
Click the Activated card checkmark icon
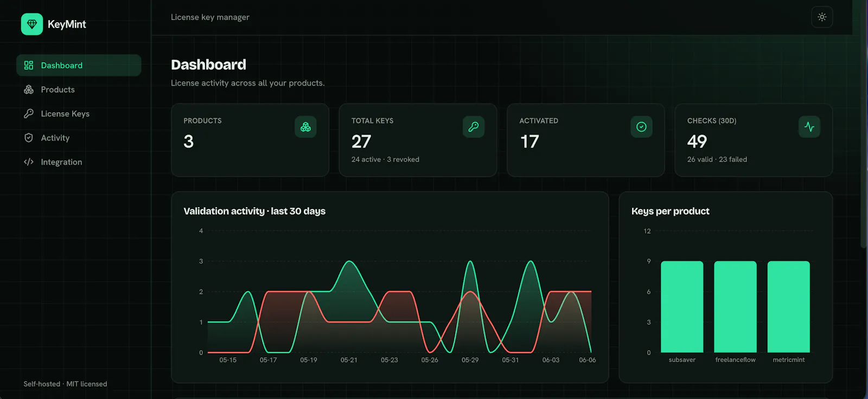tap(641, 127)
